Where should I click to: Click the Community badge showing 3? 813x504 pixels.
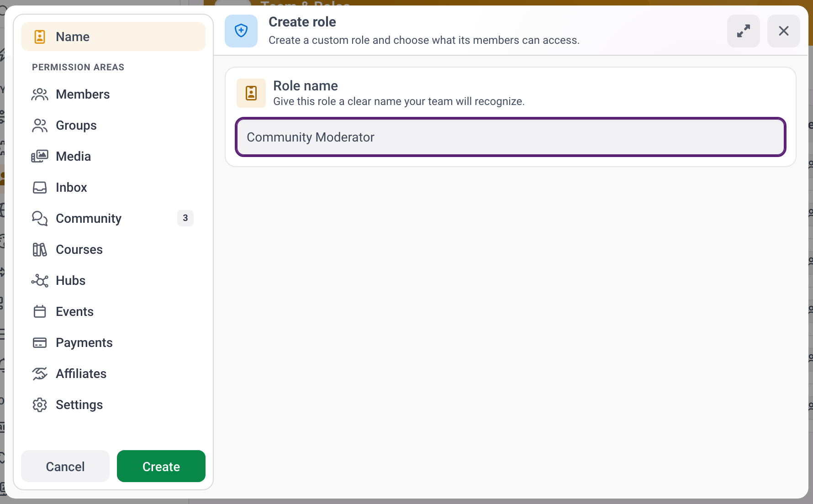pos(185,218)
